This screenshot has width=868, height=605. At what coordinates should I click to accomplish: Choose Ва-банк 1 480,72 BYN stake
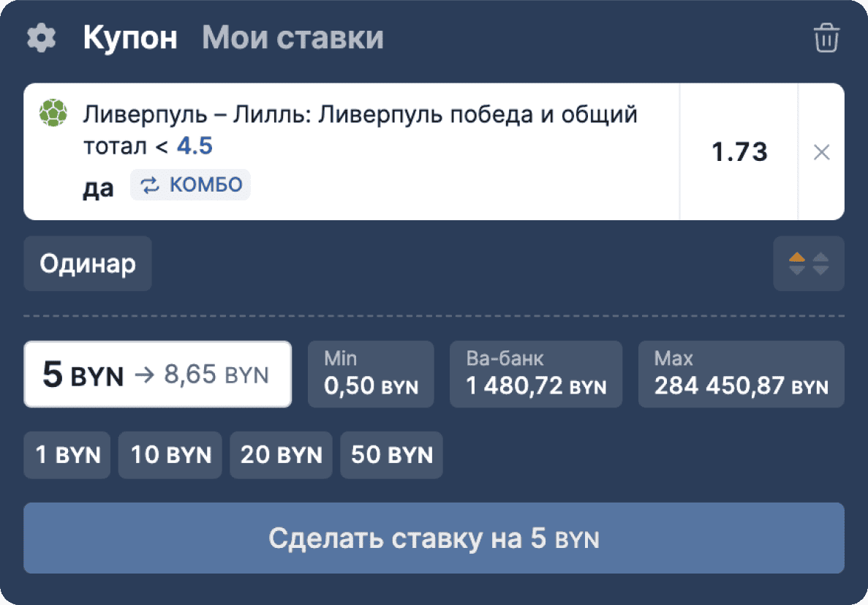[x=535, y=374]
